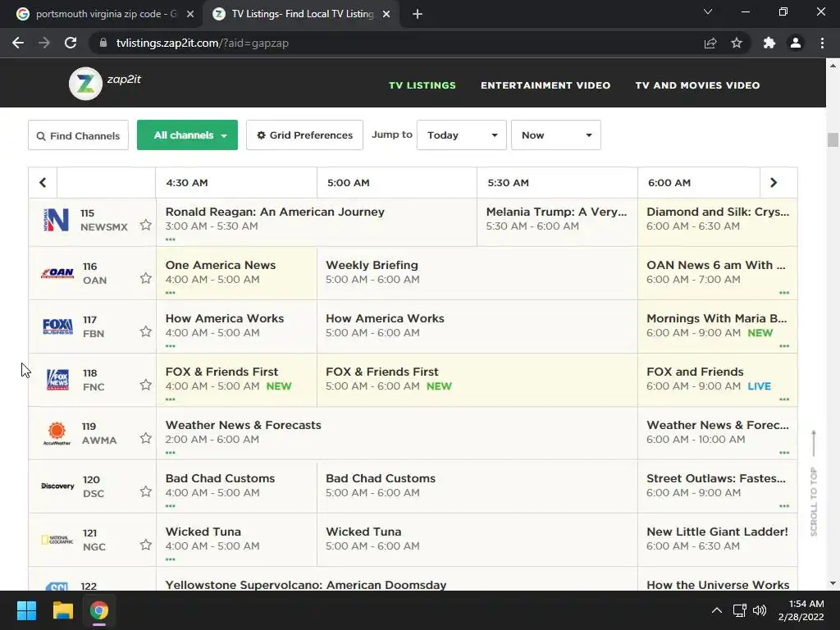Viewport: 840px width, 630px height.
Task: Expand Ronald Reagan listing ellipsis
Action: point(171,240)
